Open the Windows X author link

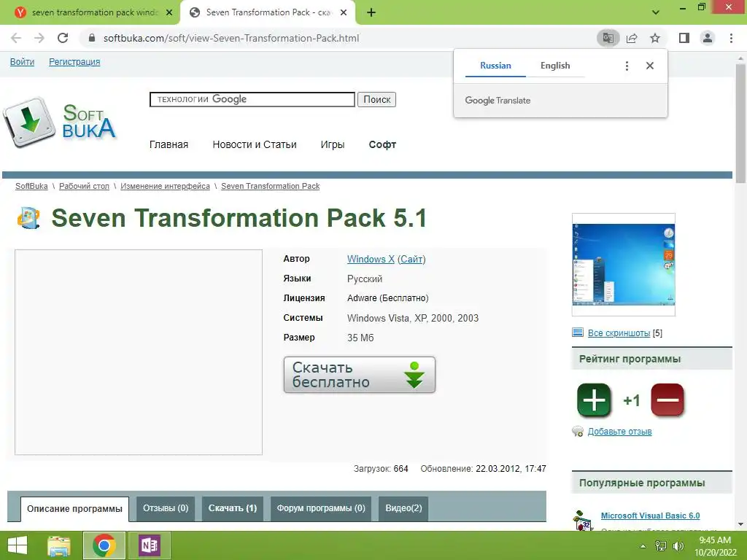coord(371,259)
